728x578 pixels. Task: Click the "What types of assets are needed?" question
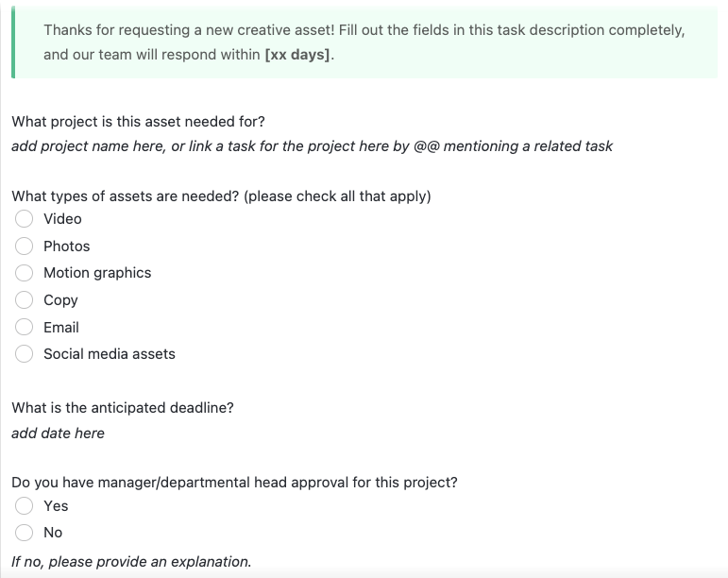(x=221, y=196)
